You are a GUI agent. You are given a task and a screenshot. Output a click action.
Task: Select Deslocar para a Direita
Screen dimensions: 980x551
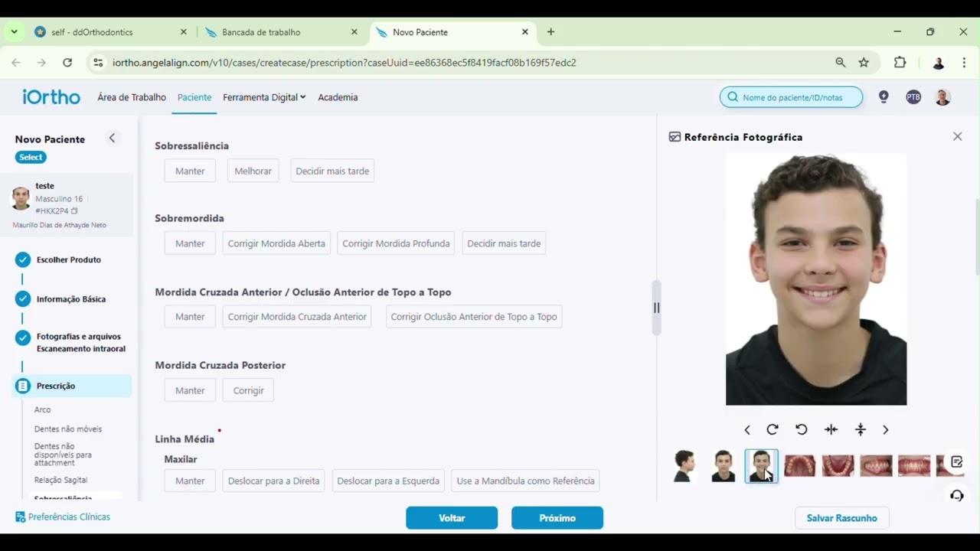point(273,481)
